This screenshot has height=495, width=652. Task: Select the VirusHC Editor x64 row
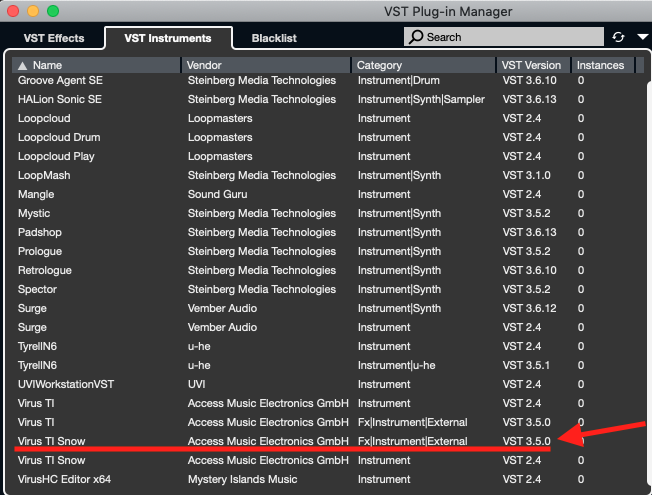click(x=328, y=479)
